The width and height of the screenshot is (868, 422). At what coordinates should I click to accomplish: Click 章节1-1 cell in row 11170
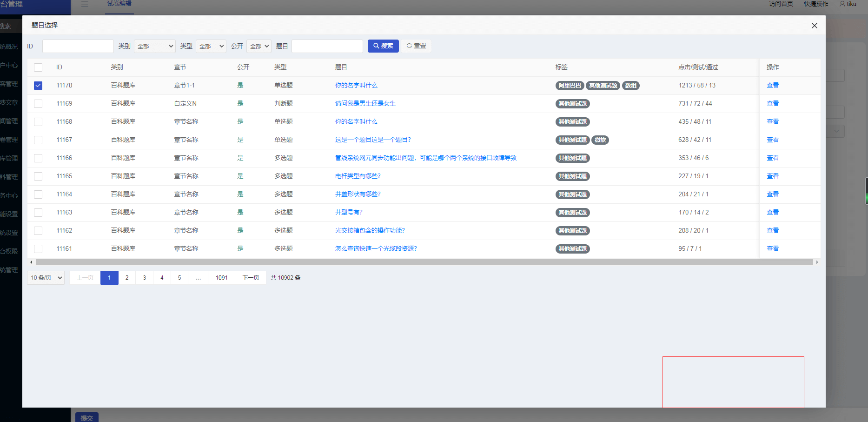click(x=184, y=85)
